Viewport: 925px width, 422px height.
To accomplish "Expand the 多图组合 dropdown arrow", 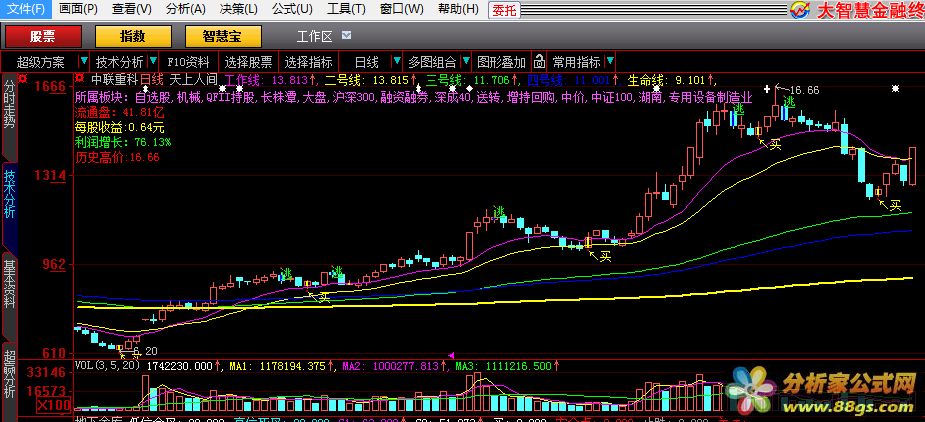I will pos(466,61).
